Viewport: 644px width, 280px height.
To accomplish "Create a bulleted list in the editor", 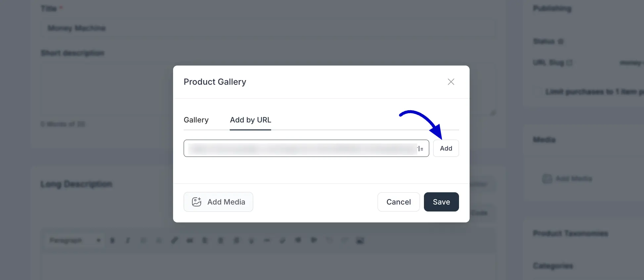I will [x=205, y=240].
